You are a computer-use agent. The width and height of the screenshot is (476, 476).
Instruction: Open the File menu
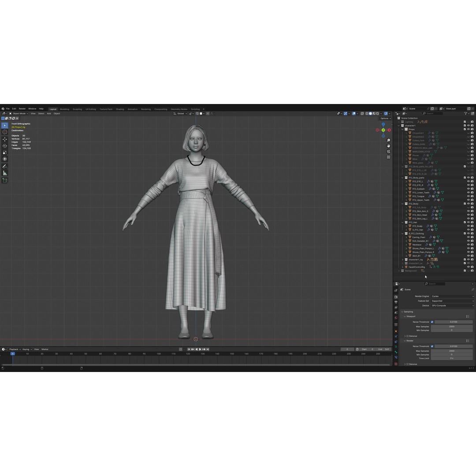[x=8, y=109]
